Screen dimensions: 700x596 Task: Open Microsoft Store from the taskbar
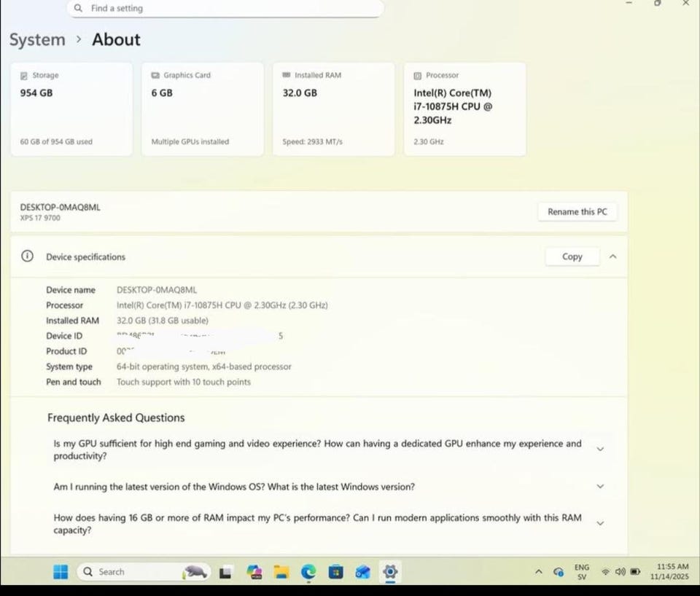pyautogui.click(x=335, y=572)
